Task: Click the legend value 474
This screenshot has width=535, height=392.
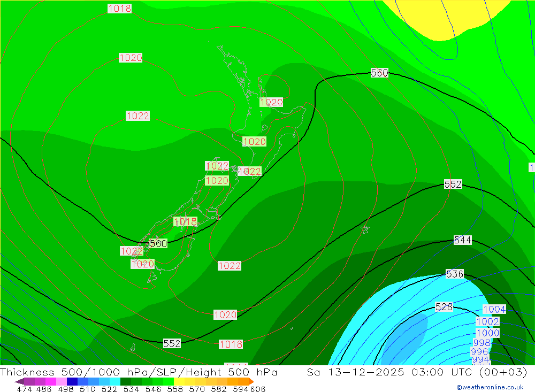Action: click(24, 389)
